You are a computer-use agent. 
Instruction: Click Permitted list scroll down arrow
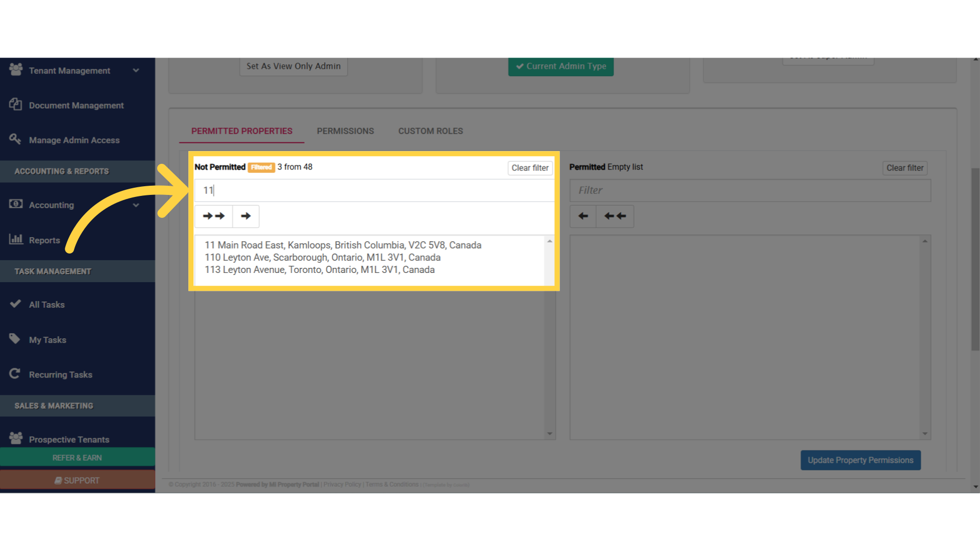tap(925, 434)
